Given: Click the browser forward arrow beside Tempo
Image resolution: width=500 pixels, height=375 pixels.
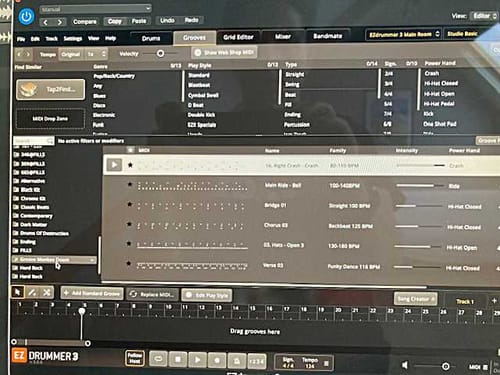Looking at the screenshot, I should tap(28, 54).
